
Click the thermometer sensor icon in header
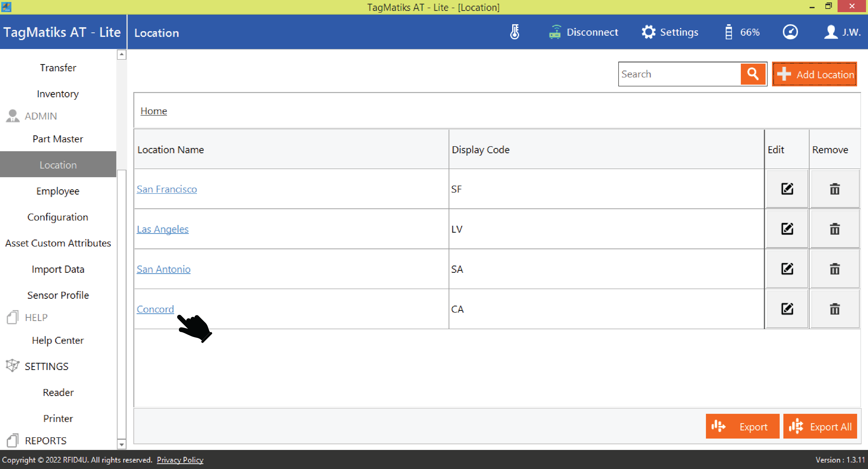click(514, 32)
